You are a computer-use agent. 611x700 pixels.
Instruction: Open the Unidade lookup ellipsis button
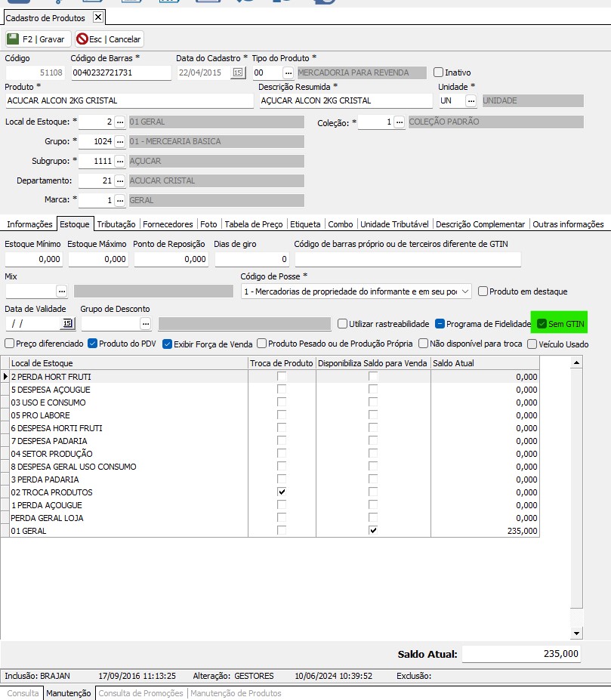tap(471, 100)
